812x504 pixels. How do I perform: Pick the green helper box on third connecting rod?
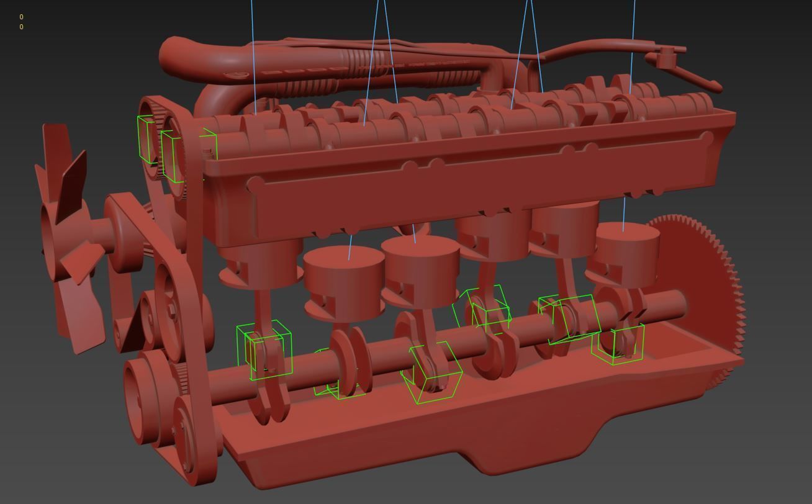pos(435,372)
